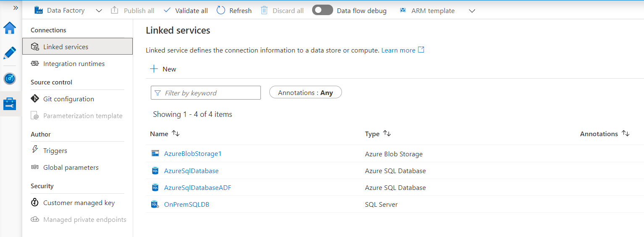Viewport: 644px width, 237px height.
Task: Open the OnPremSQLDB linked service
Action: 187,205
